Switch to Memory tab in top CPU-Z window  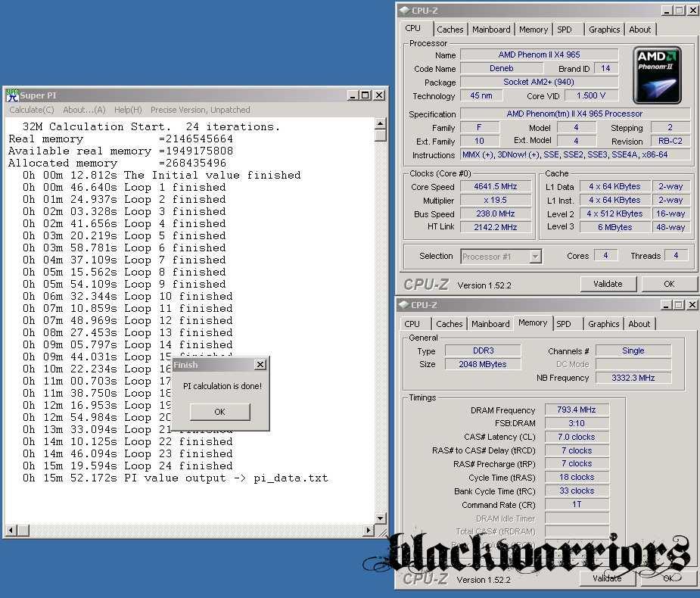pyautogui.click(x=534, y=30)
